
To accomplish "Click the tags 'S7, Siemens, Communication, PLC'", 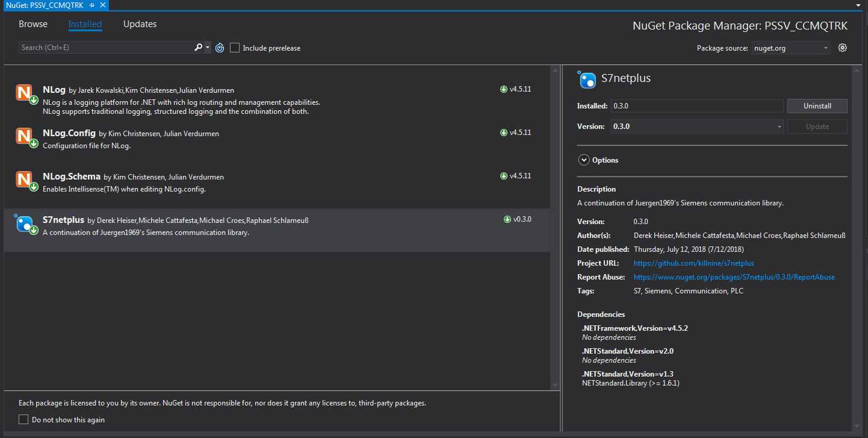I will (x=689, y=291).
